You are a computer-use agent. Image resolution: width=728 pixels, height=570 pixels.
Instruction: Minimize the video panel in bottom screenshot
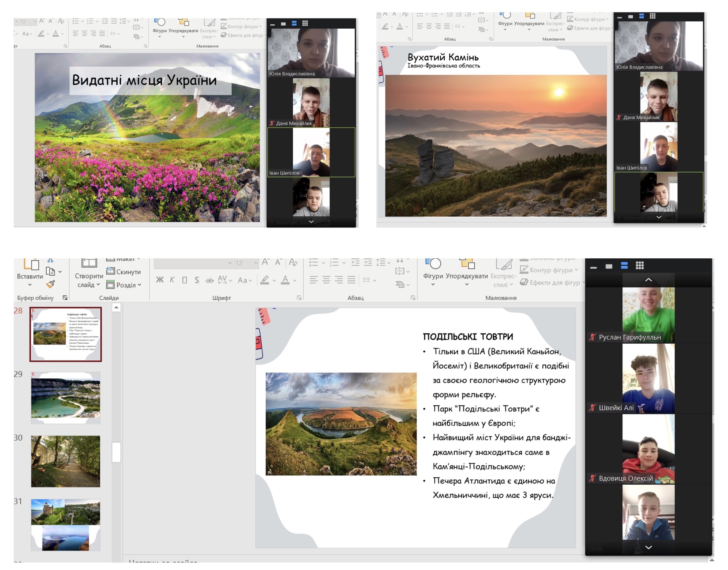click(x=593, y=267)
